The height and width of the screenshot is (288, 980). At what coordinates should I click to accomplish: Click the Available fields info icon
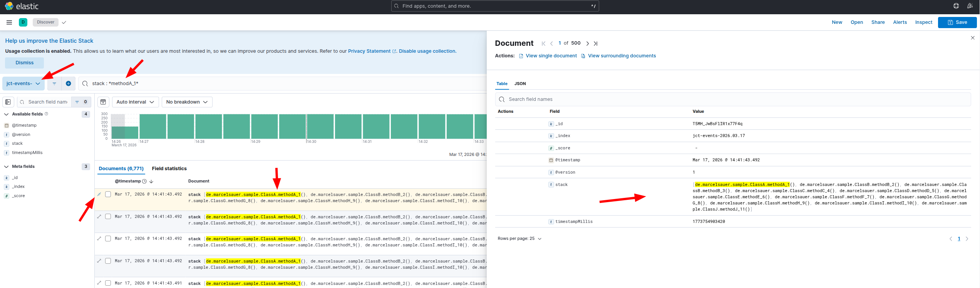[x=47, y=114]
